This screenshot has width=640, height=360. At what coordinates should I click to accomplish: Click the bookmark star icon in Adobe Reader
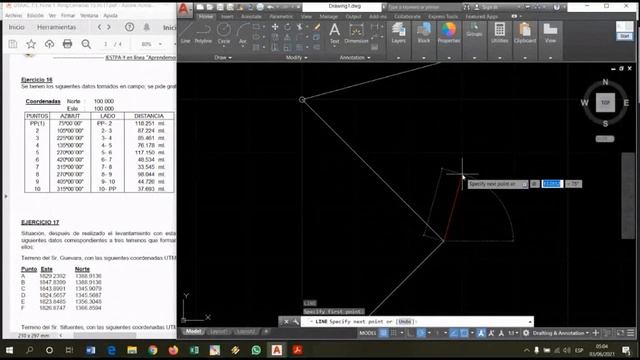[31, 44]
